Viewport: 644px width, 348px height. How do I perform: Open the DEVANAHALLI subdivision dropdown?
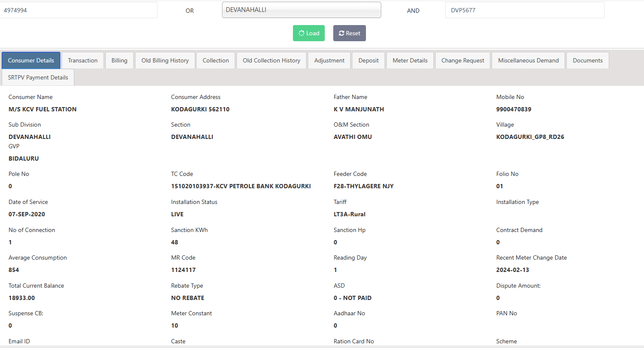(x=301, y=10)
